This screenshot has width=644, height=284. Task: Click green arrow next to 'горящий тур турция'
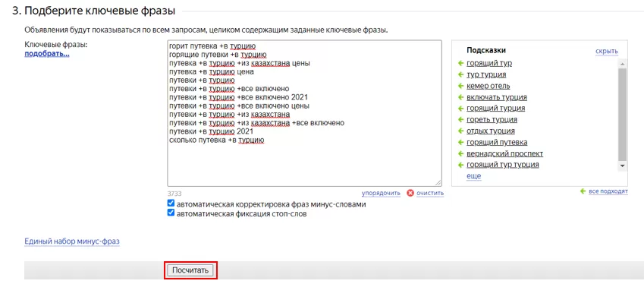(x=460, y=166)
